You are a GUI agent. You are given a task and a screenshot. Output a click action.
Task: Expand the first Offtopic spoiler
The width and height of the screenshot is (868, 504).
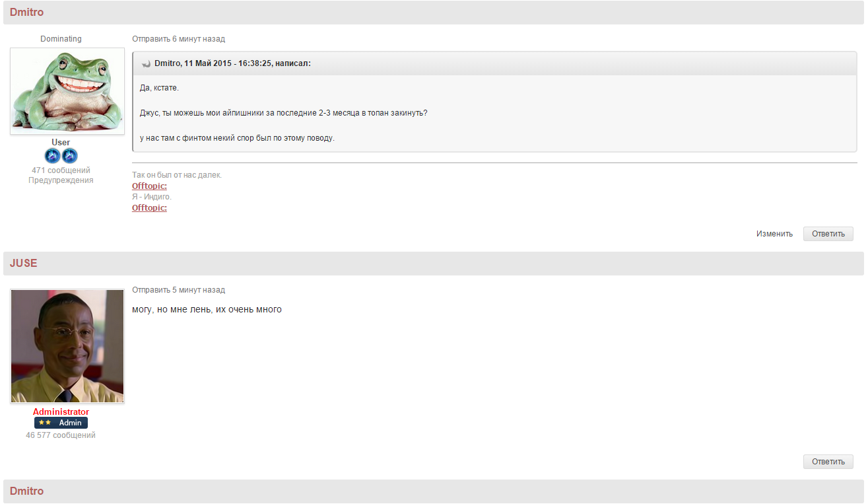[149, 186]
